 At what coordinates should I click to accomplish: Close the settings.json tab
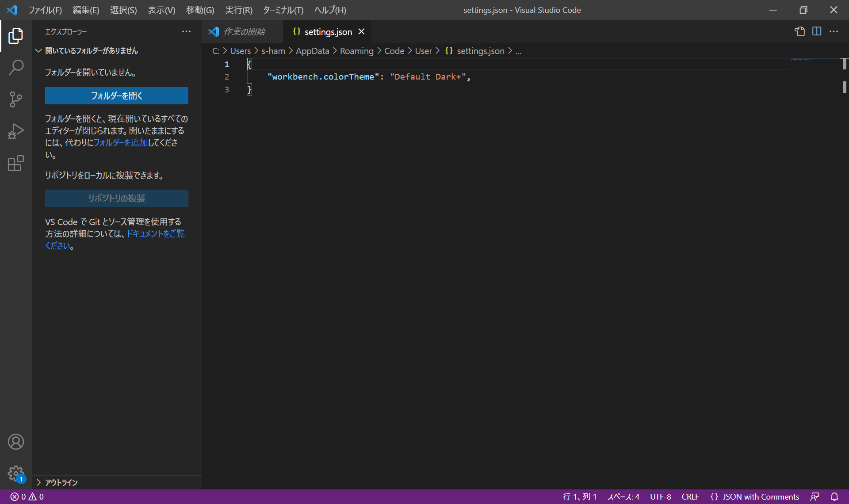(361, 31)
